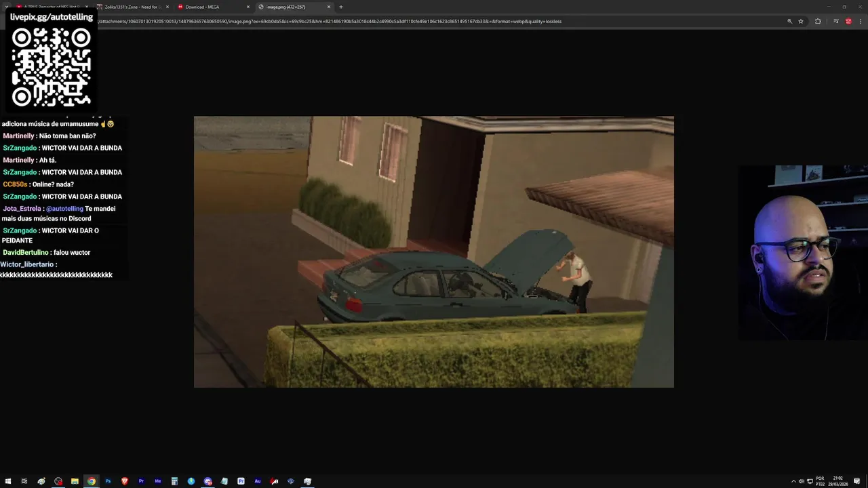
Task: Select the image.png (472×267) tab
Action: (295, 7)
